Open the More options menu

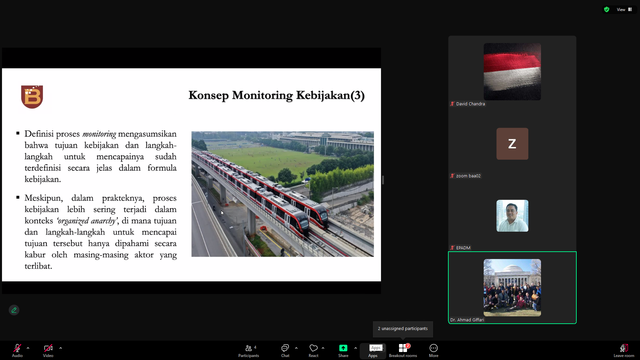[433, 350]
